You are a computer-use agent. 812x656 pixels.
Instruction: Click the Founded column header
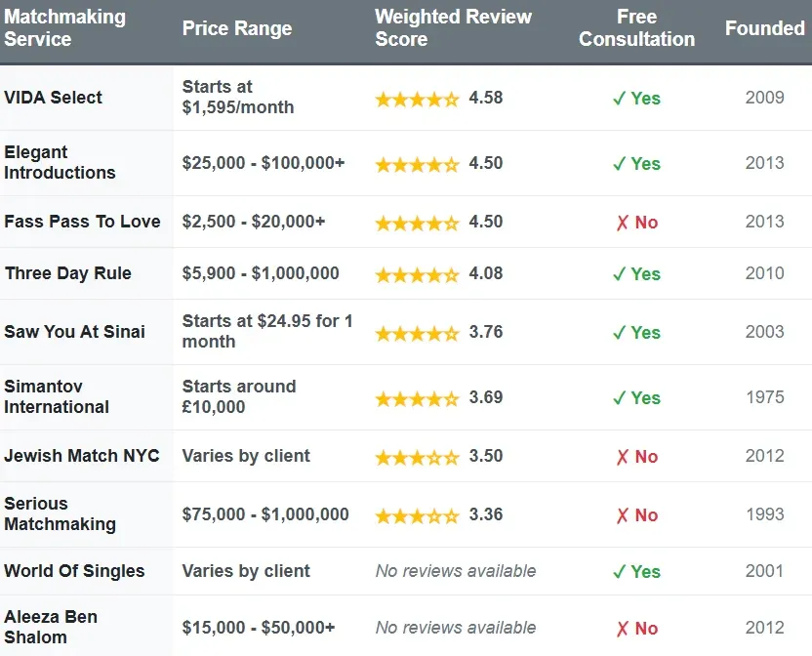point(764,28)
